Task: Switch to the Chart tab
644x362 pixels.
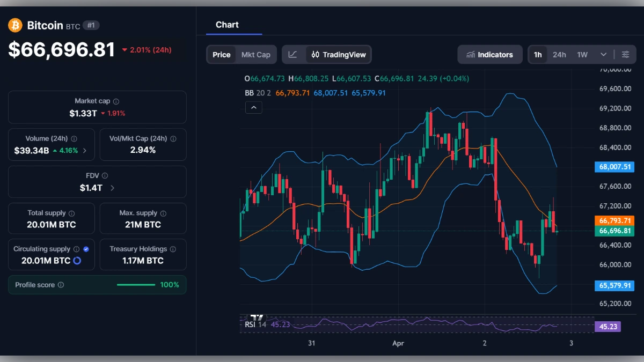Action: (x=227, y=25)
